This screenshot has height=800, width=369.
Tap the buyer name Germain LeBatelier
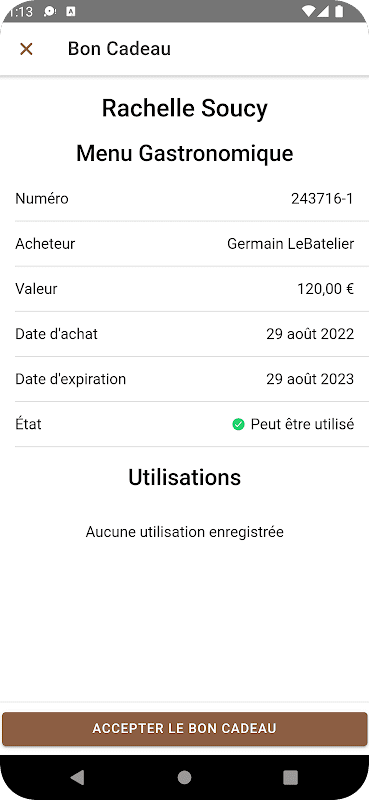coord(290,244)
